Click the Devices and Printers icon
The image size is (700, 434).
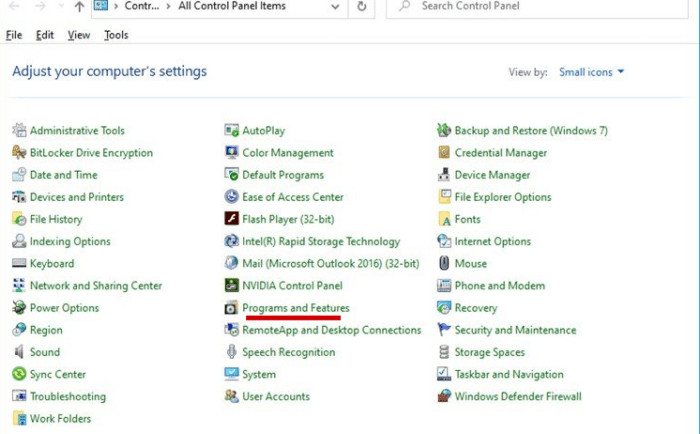(19, 196)
